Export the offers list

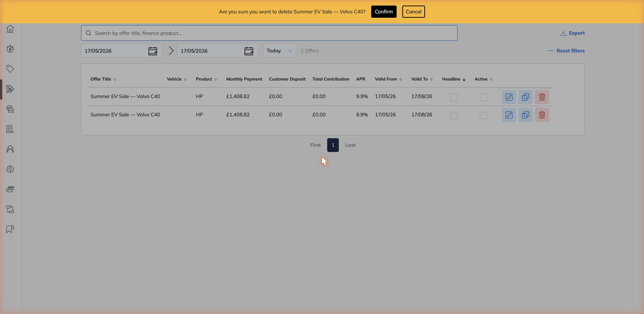pos(572,33)
